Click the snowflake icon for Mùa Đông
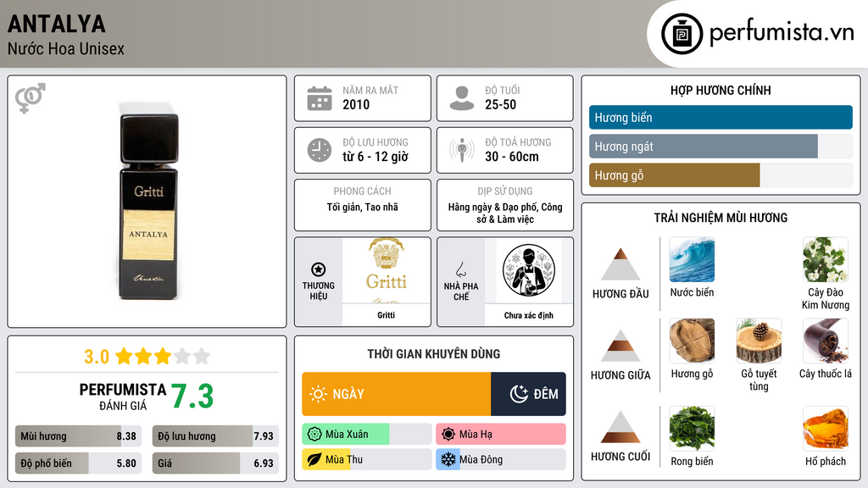 point(448,459)
